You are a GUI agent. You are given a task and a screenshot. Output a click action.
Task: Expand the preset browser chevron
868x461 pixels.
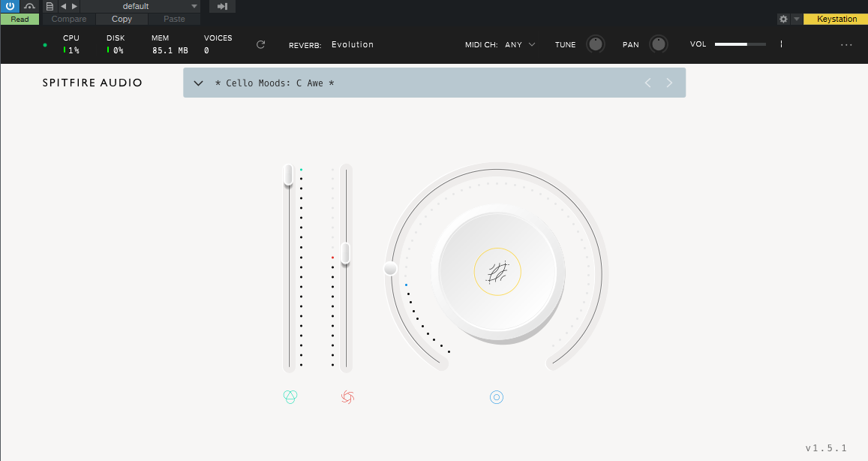tap(198, 83)
